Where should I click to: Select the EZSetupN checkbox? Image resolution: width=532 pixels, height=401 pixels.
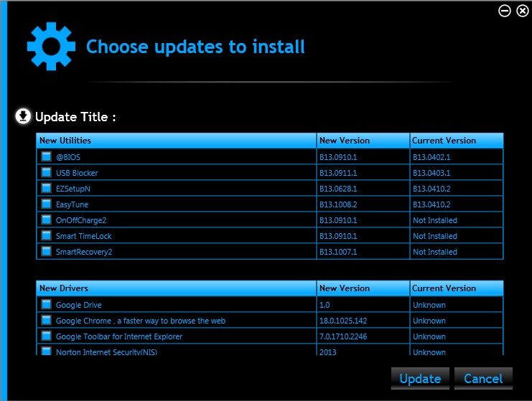(x=46, y=188)
